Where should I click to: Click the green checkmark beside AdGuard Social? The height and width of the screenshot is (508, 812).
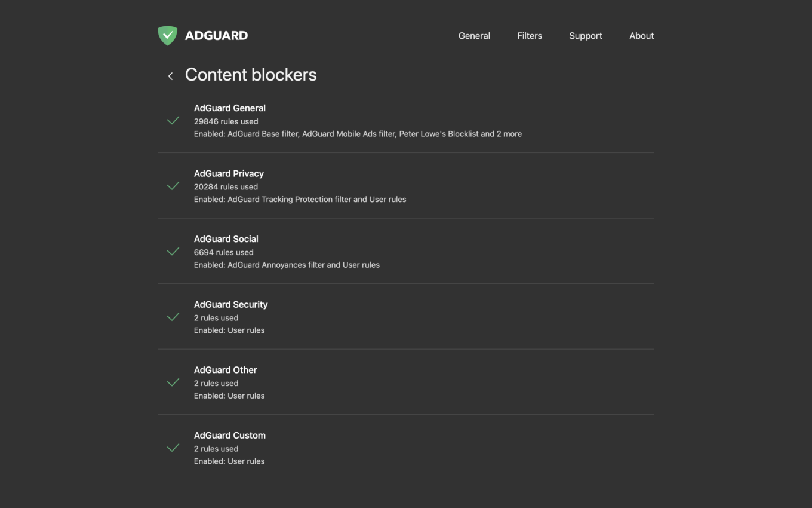(x=173, y=252)
